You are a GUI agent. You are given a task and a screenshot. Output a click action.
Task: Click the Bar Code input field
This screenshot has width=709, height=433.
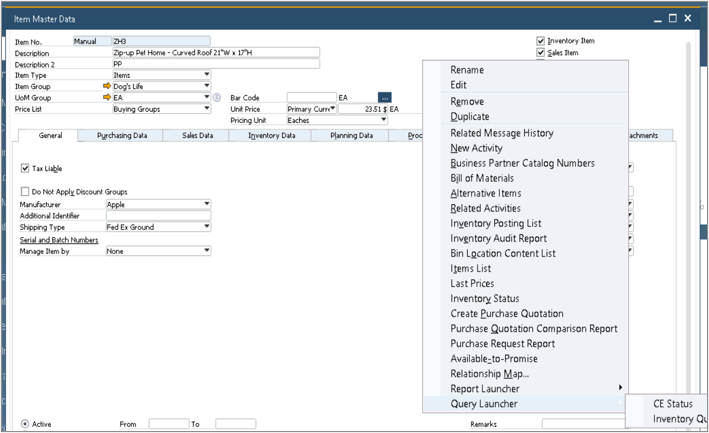312,98
